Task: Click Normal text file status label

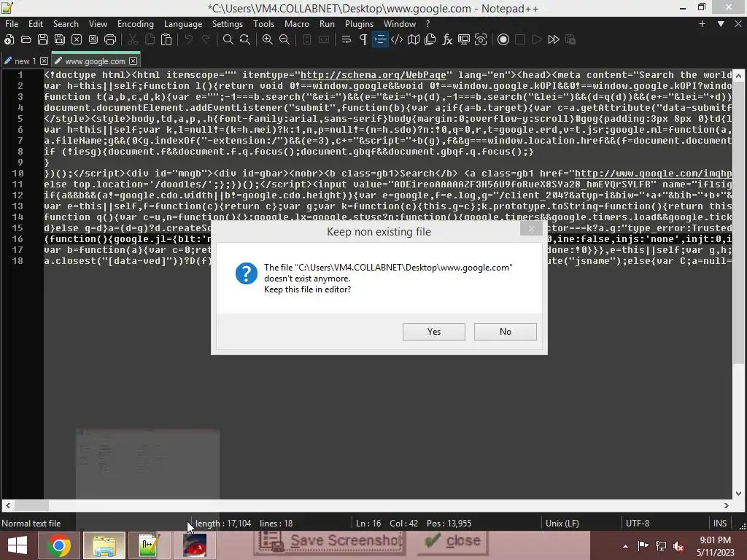Action: (x=31, y=524)
